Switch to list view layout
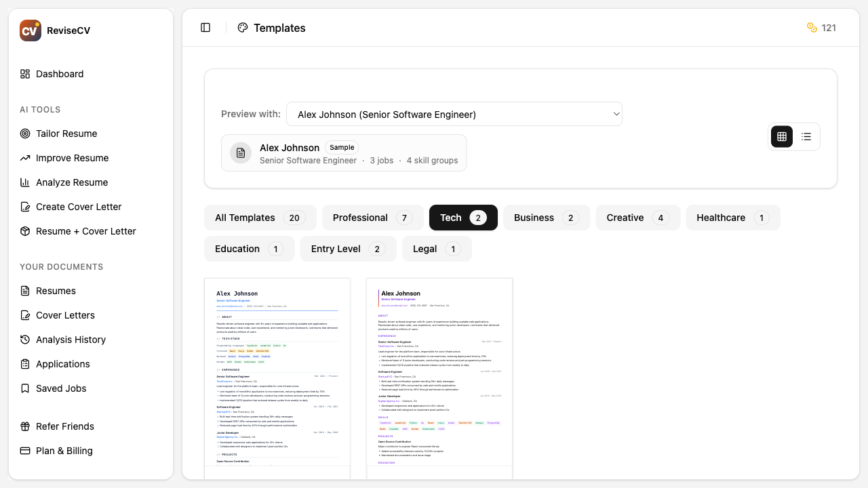 click(x=806, y=136)
